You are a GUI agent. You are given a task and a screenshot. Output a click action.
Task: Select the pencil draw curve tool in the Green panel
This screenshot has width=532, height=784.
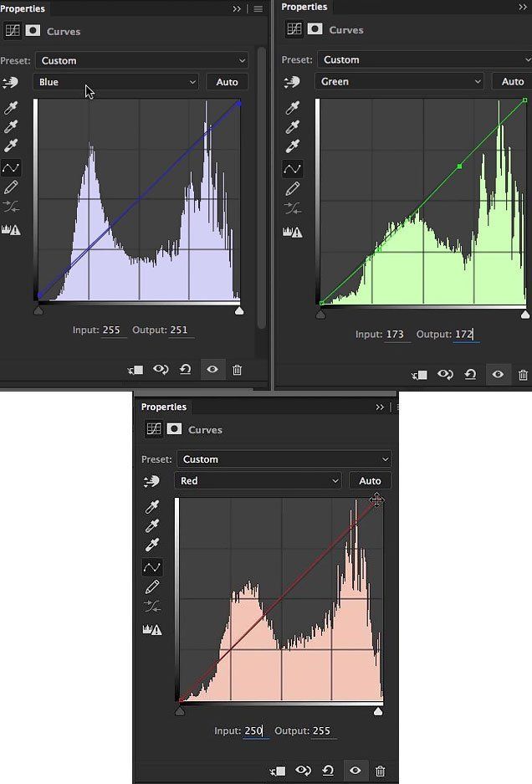292,188
